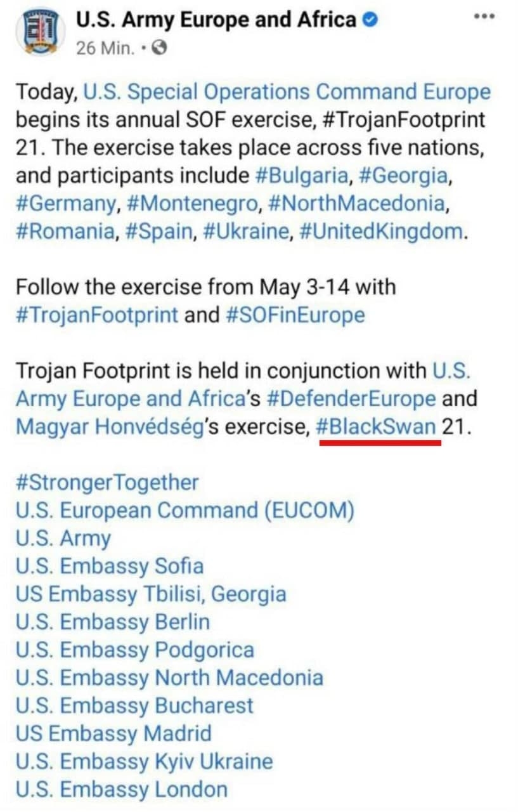Follow the #NorthMacedonia hashtag
The height and width of the screenshot is (812, 518).
[356, 204]
